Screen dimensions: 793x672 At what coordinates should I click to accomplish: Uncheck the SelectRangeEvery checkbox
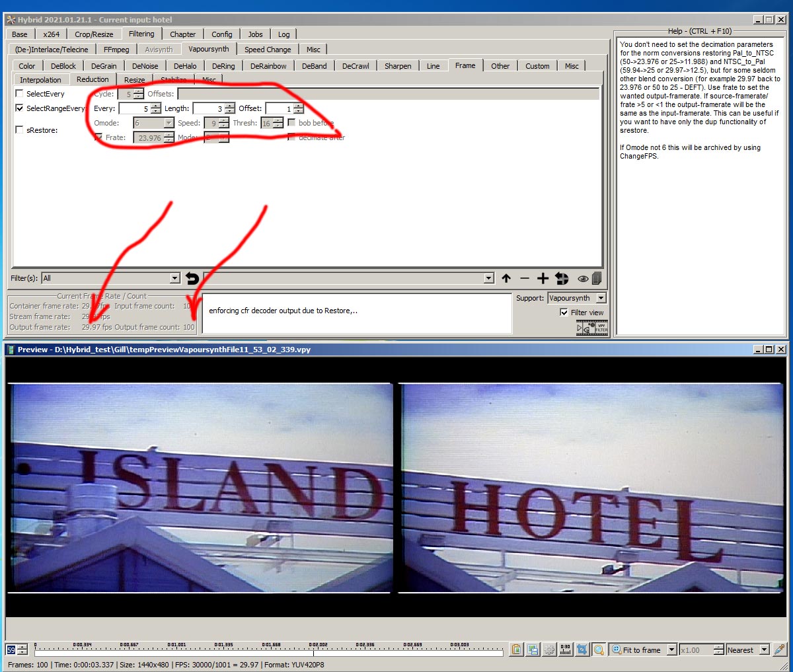(19, 108)
